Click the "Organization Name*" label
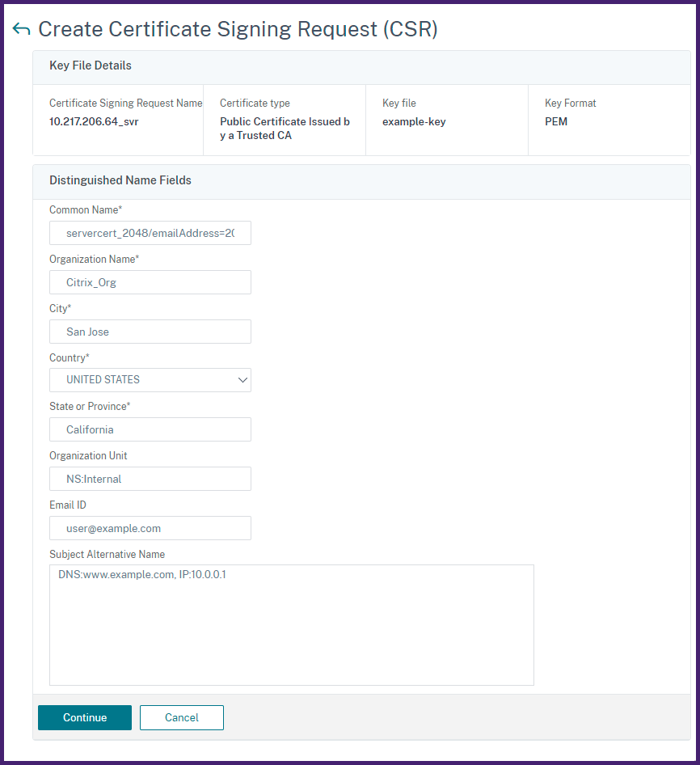 pos(94,259)
